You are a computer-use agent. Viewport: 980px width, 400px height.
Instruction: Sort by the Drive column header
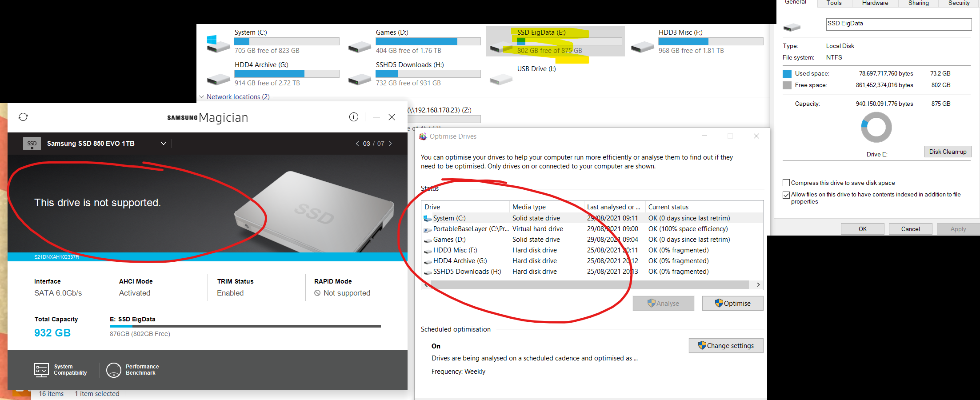466,207
